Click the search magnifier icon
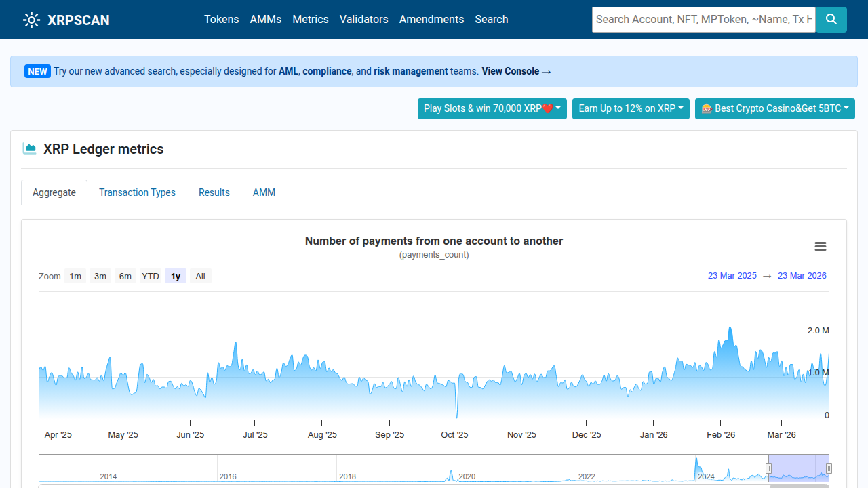Viewport: 868px width, 488px height. (x=831, y=20)
